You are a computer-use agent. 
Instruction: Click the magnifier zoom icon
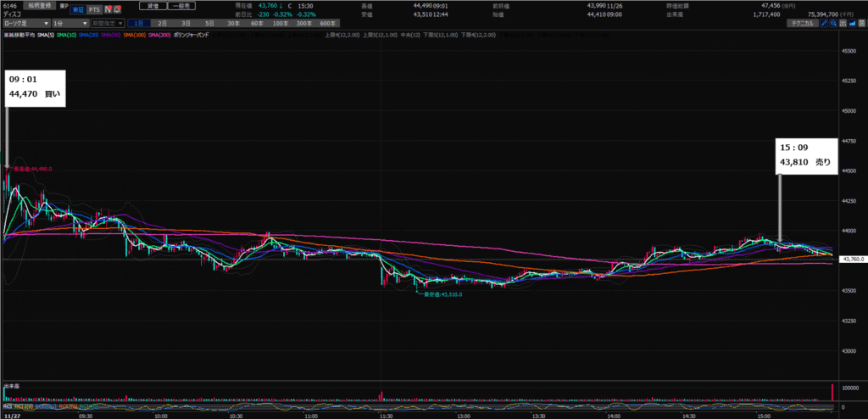tap(835, 25)
